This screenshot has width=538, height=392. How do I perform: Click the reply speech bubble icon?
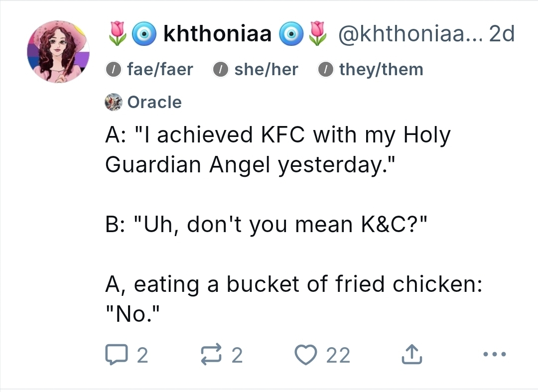[116, 355]
